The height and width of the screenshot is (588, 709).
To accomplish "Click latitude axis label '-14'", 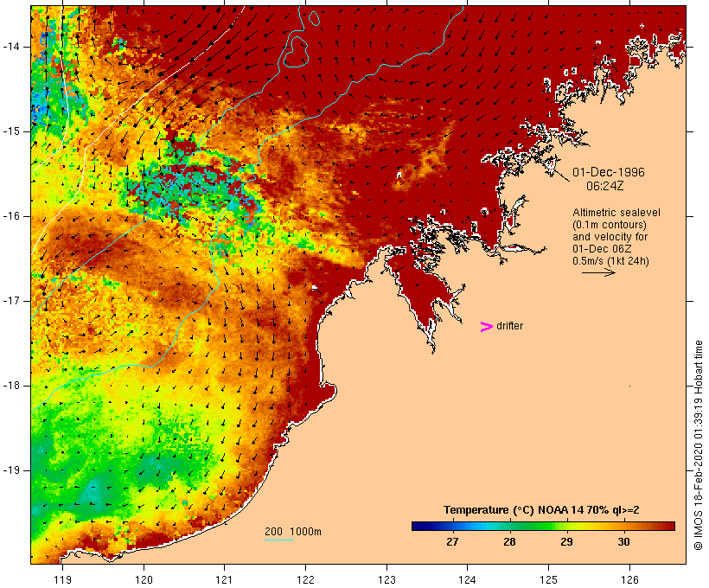I will pos(10,47).
